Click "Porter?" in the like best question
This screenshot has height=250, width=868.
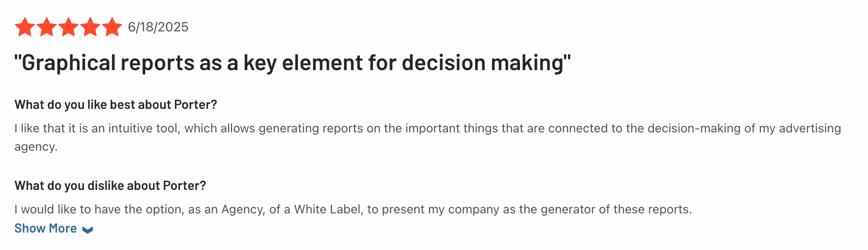point(195,105)
